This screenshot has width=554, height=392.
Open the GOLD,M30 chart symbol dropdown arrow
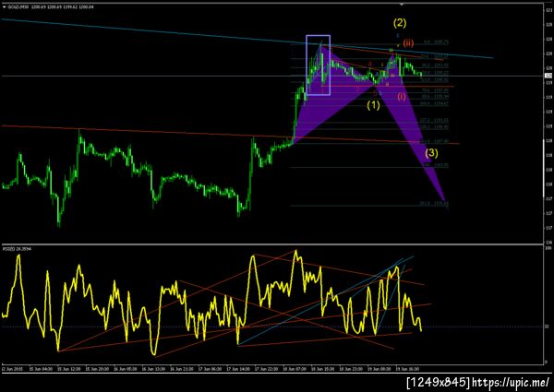[4, 6]
